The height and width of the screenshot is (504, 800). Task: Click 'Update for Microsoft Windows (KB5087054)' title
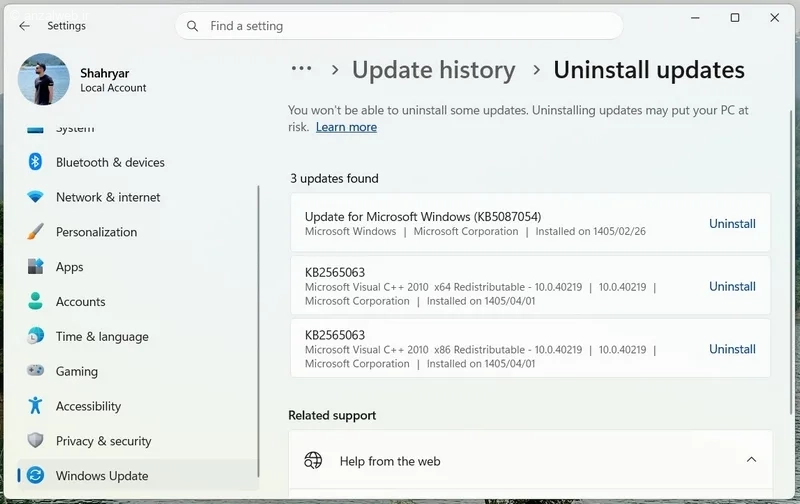point(423,216)
